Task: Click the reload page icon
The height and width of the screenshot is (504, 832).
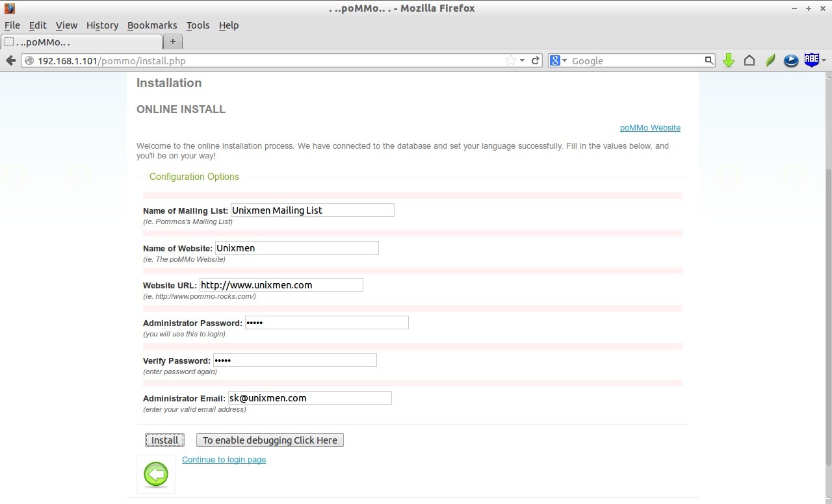Action: pyautogui.click(x=535, y=60)
